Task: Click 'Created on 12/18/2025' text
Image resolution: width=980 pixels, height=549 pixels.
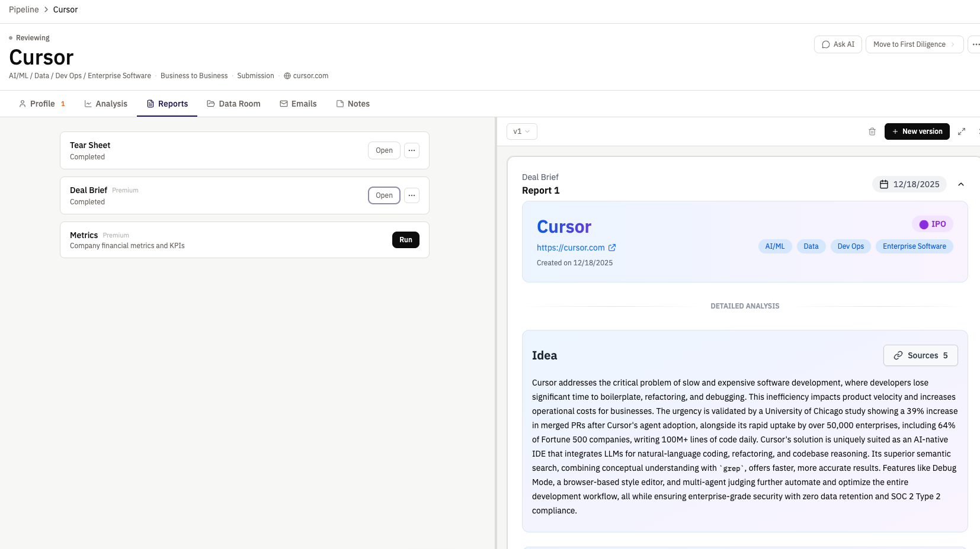Action: [575, 263]
